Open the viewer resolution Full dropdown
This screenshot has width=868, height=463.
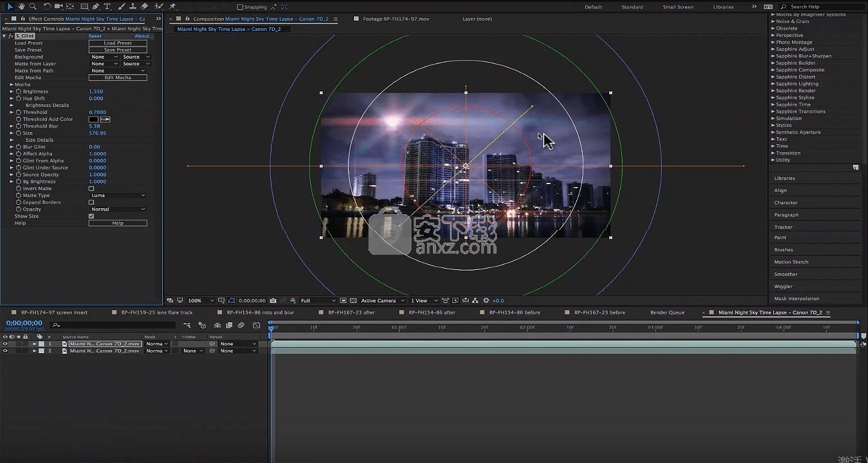pyautogui.click(x=317, y=301)
